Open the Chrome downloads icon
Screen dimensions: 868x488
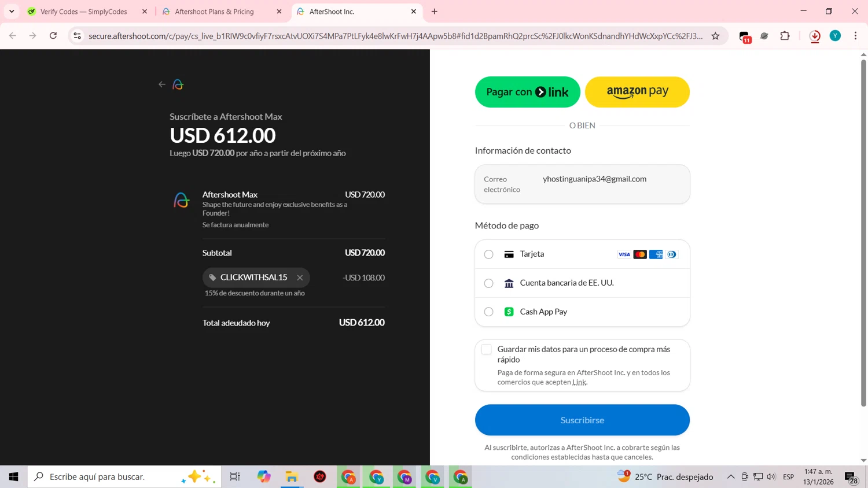(x=815, y=36)
